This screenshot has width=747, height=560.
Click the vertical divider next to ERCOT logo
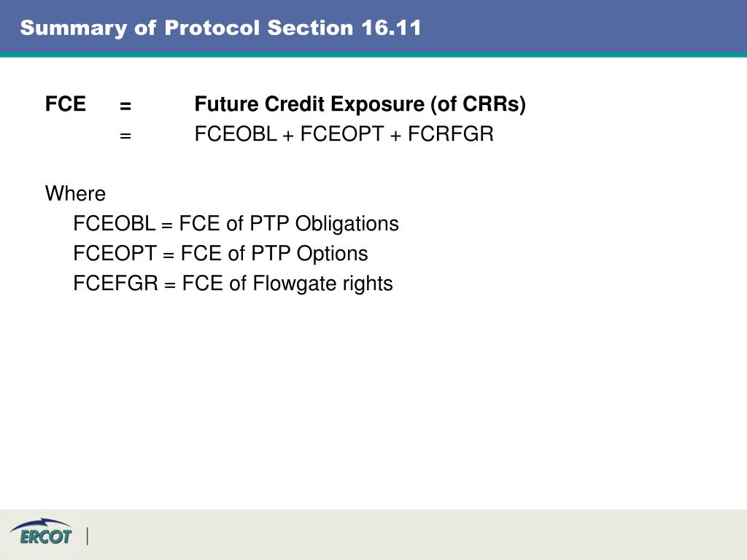pyautogui.click(x=88, y=536)
